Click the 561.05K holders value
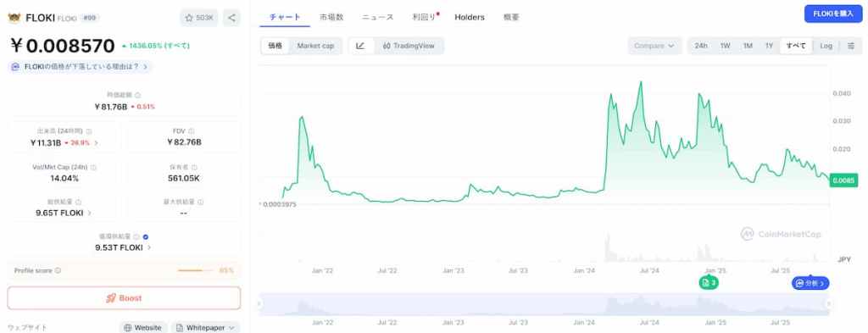 click(184, 178)
